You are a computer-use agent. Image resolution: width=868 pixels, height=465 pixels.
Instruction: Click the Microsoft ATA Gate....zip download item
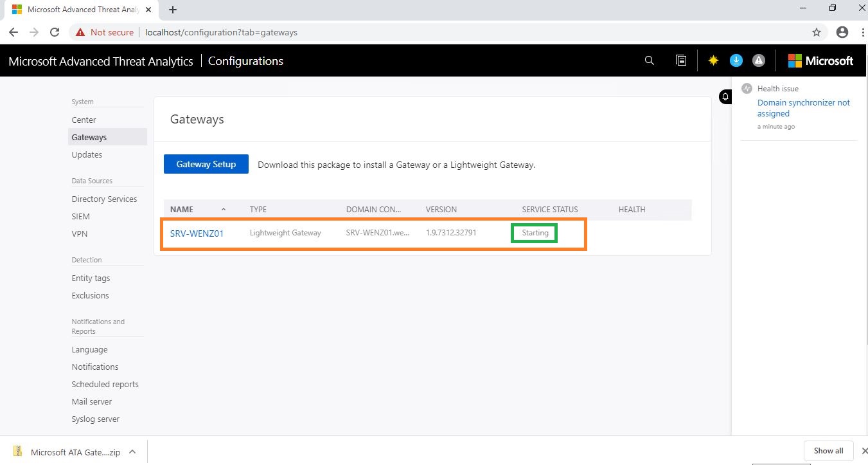76,452
